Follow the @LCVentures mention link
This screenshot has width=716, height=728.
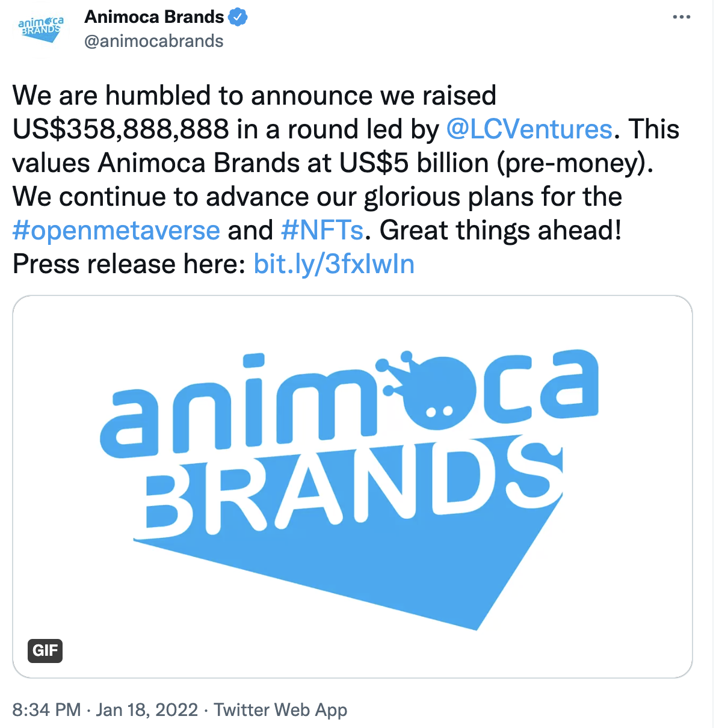click(x=529, y=129)
